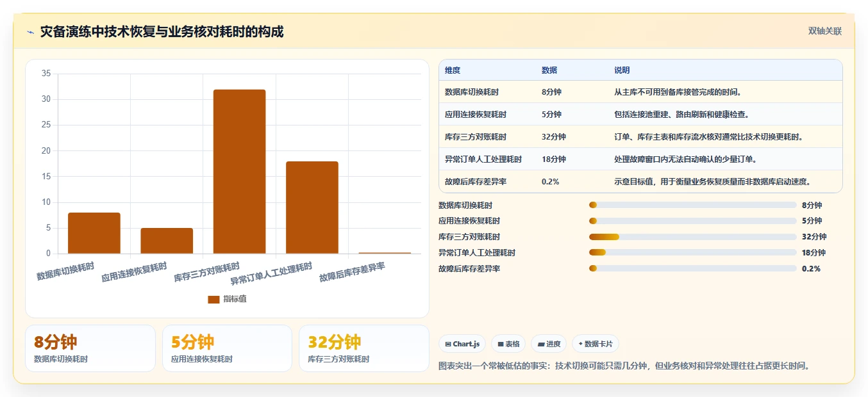This screenshot has height=397, width=868.
Task: Click the 18分钟 value in the table
Action: click(554, 159)
